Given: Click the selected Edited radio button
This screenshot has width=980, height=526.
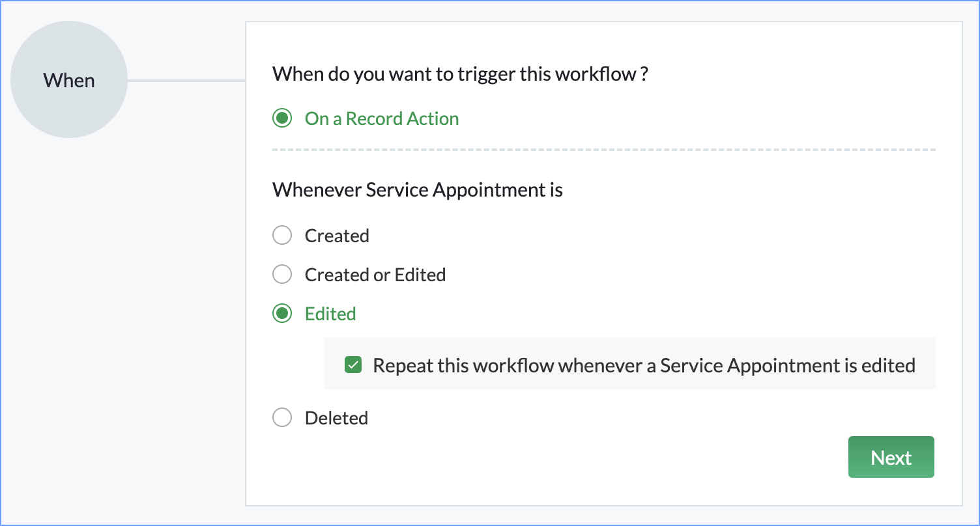Looking at the screenshot, I should point(281,314).
